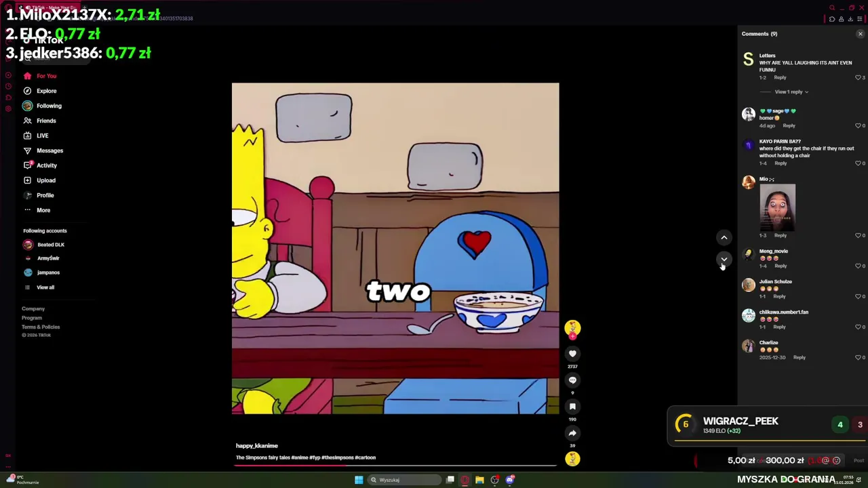
Task: Like the Charlize comment
Action: tap(859, 358)
